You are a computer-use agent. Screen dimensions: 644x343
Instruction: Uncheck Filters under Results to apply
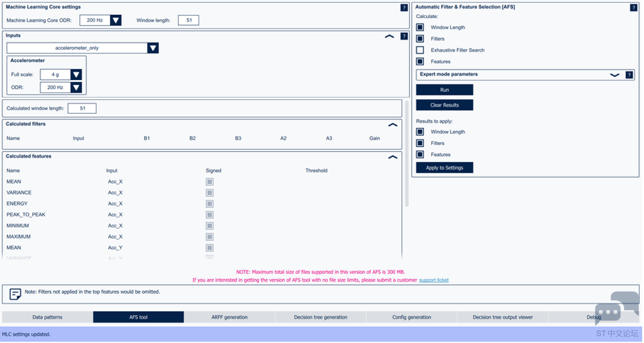(x=420, y=144)
